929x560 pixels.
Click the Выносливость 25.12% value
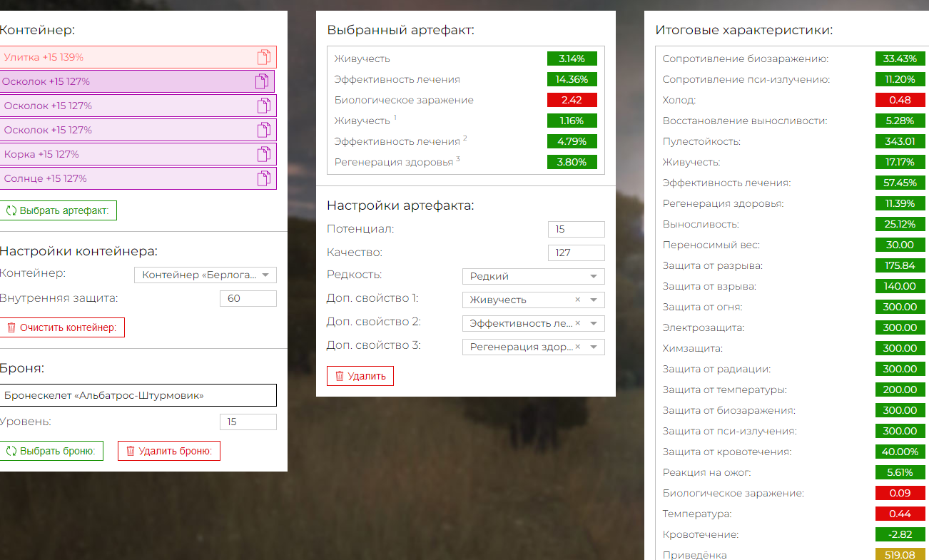click(x=900, y=225)
